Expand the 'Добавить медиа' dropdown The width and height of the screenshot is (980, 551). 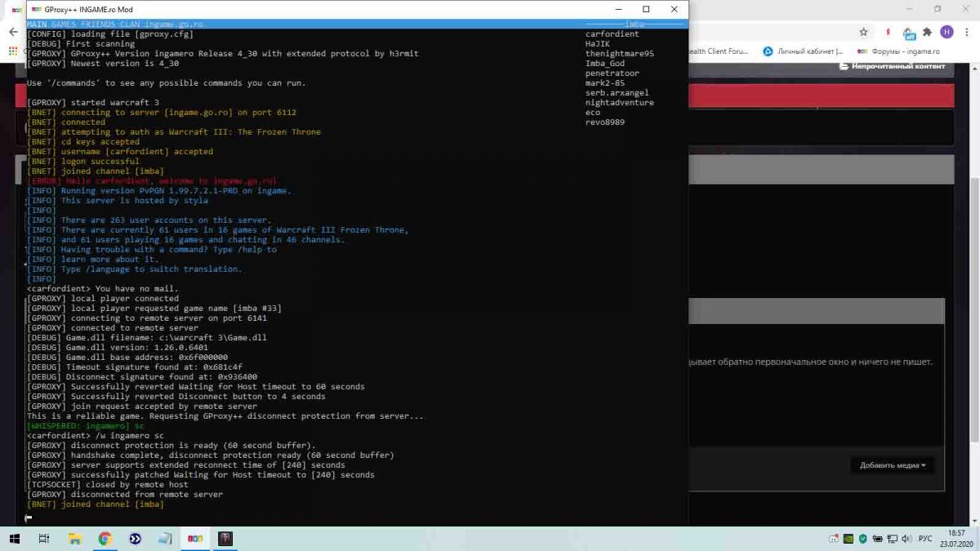pyautogui.click(x=892, y=465)
